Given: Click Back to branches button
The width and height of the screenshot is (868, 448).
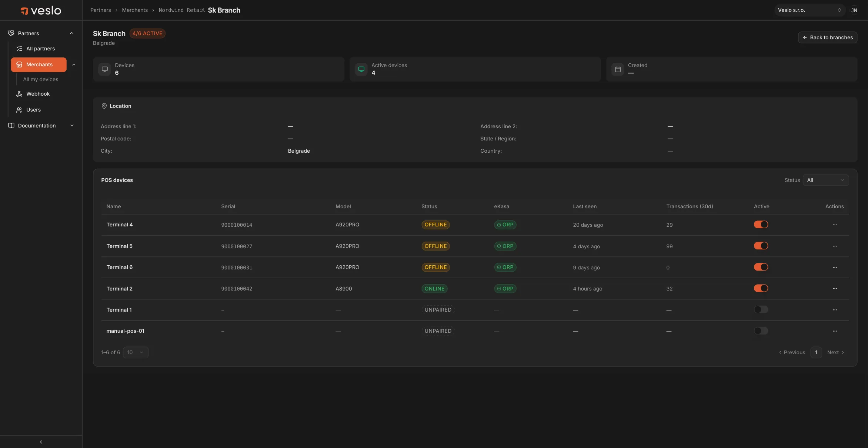Looking at the screenshot, I should pyautogui.click(x=828, y=37).
